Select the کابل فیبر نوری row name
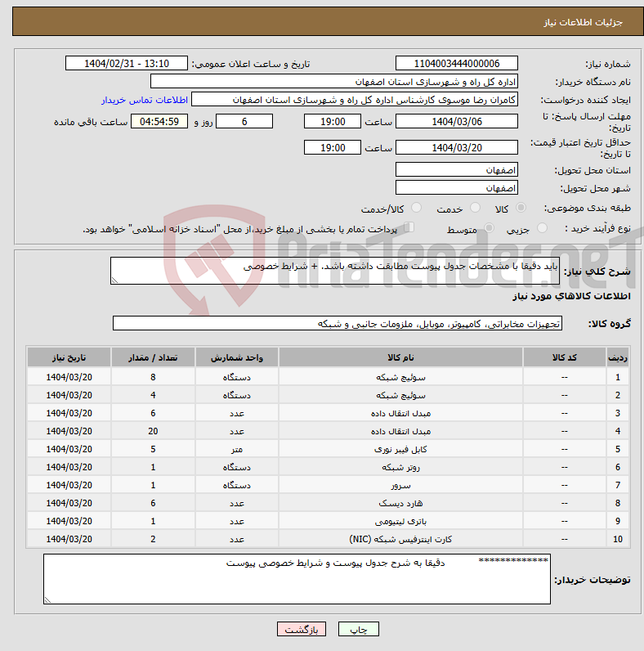 [400, 449]
